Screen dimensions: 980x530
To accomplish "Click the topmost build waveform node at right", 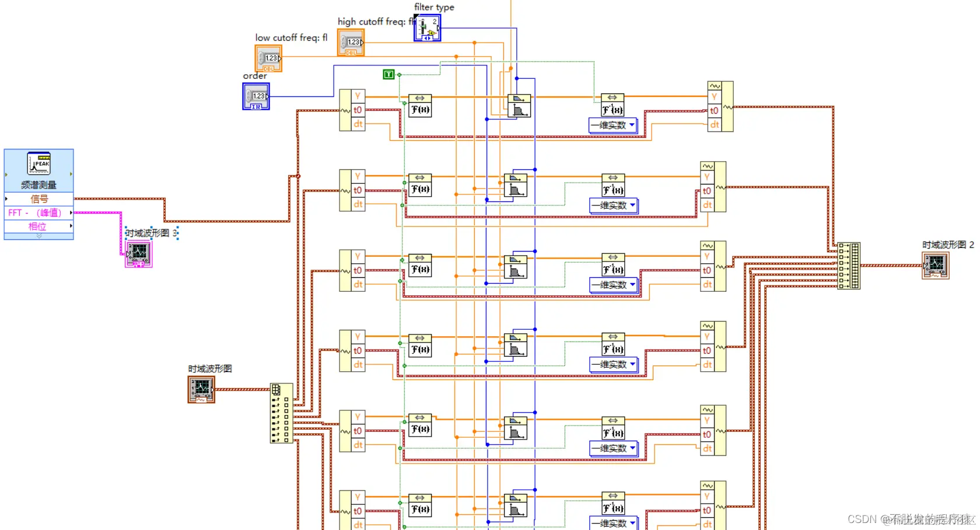I will (720, 106).
